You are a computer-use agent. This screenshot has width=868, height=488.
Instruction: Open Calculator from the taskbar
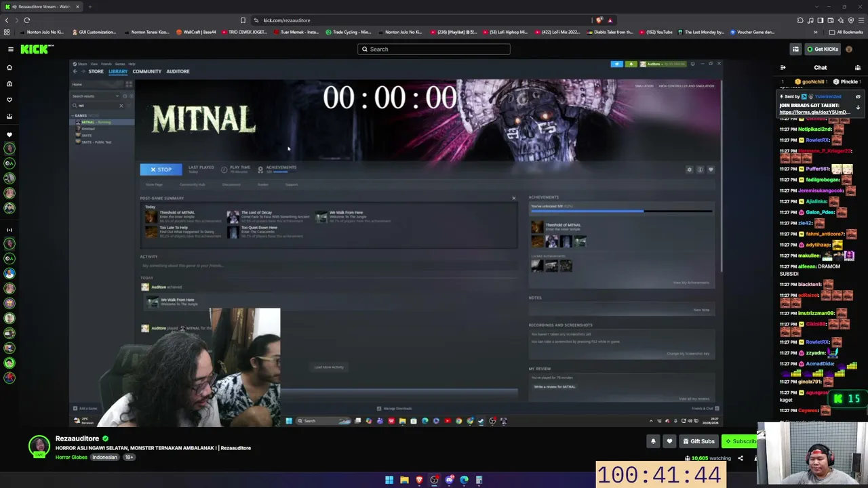[x=479, y=480]
